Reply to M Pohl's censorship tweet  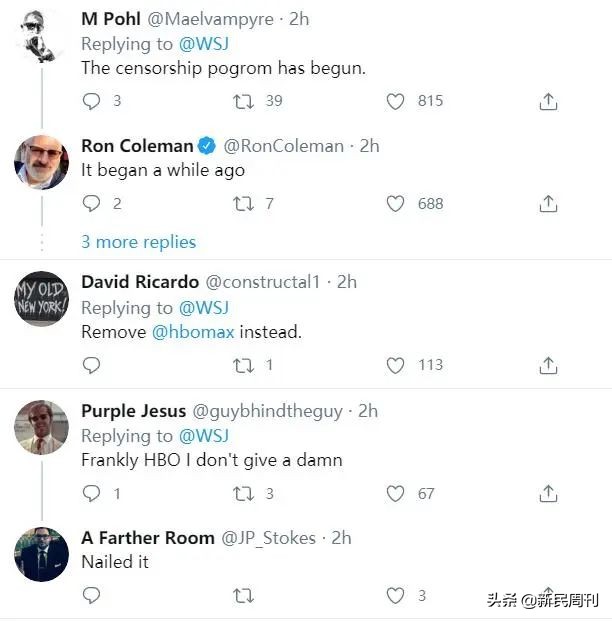coord(92,101)
